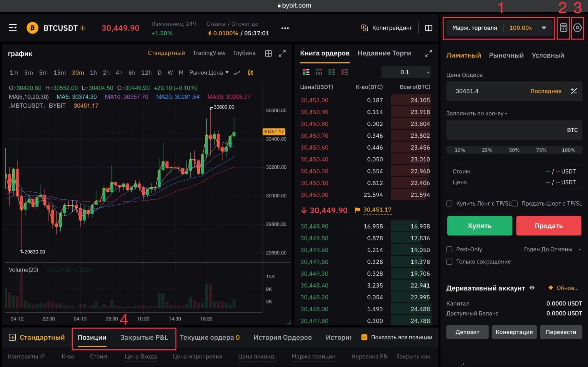Click the red Продать button
This screenshot has height=367, width=588.
(549, 226)
